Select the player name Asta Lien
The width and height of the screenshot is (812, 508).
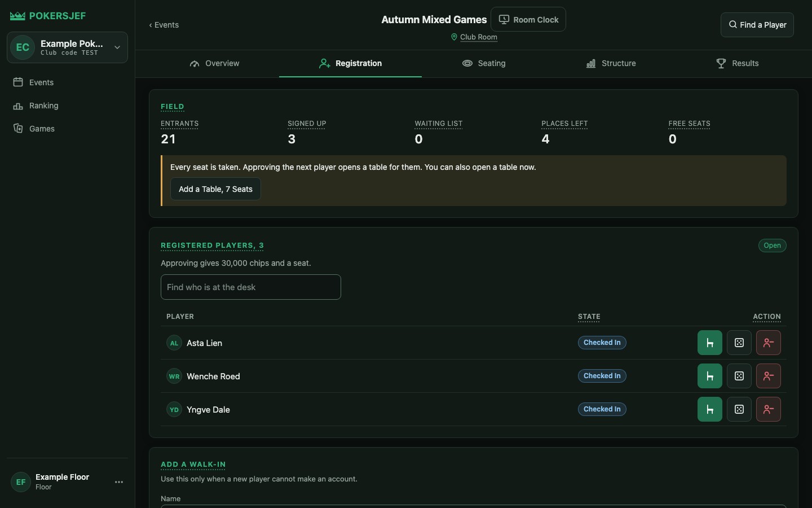(x=204, y=343)
